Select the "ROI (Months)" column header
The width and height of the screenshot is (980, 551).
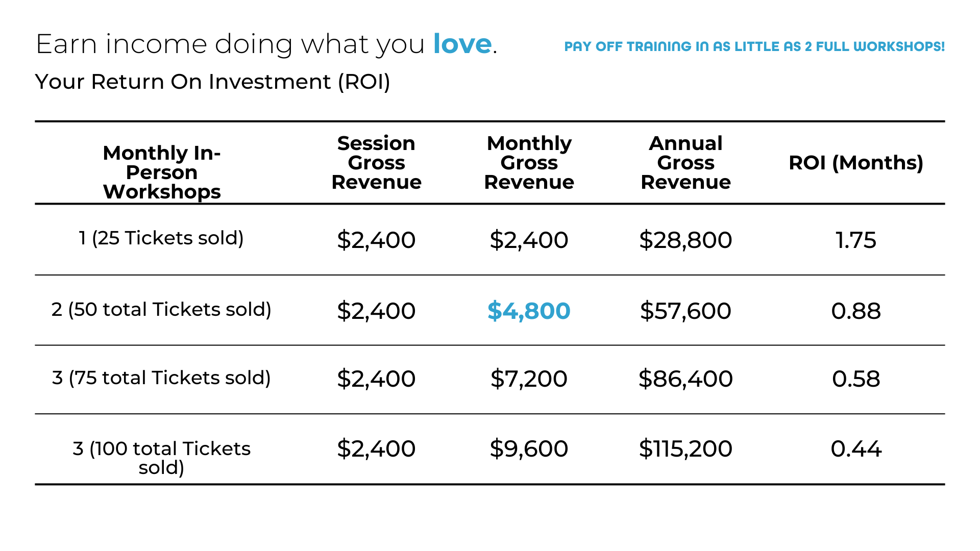(855, 162)
